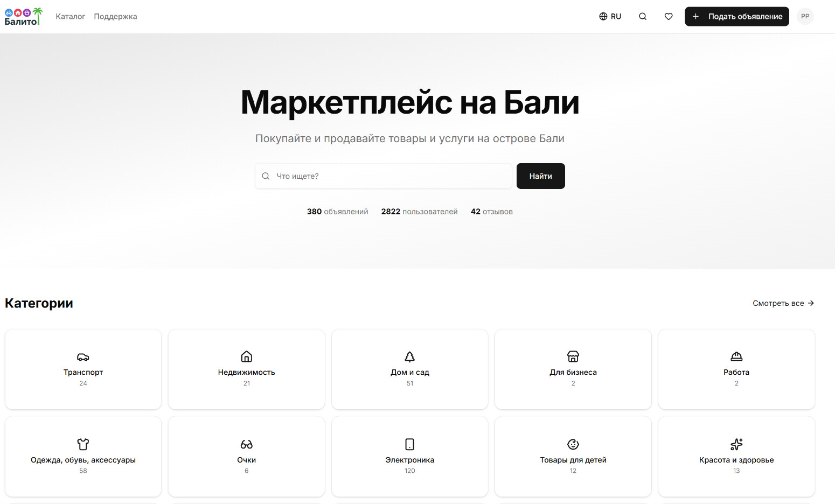Viewport: 835px width, 504px height.
Task: Click the Найти button
Action: coord(541,176)
